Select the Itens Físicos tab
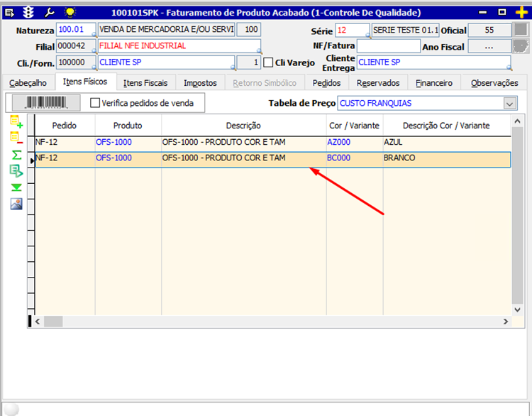Viewport: 532px width, 416px height. [x=85, y=82]
